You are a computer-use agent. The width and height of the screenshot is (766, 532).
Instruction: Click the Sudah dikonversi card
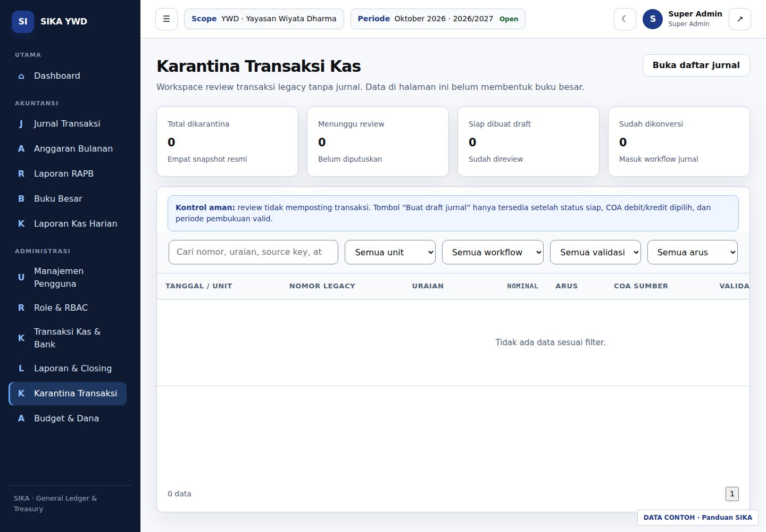point(679,142)
